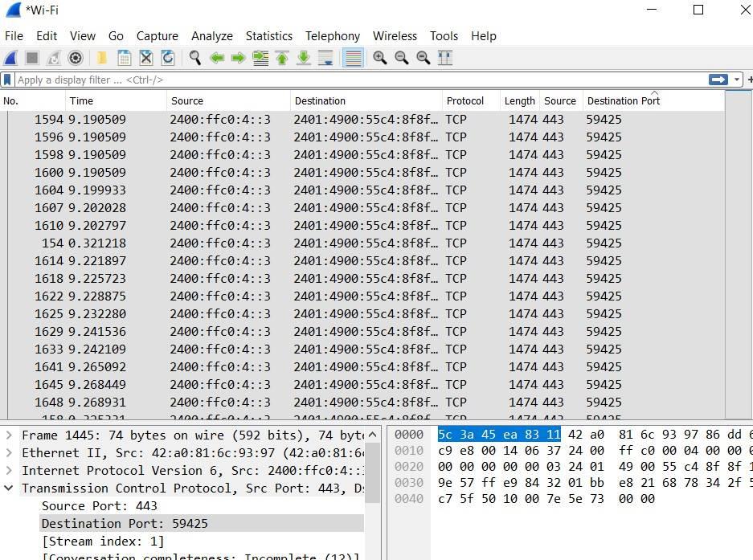Open the File menu

[14, 36]
